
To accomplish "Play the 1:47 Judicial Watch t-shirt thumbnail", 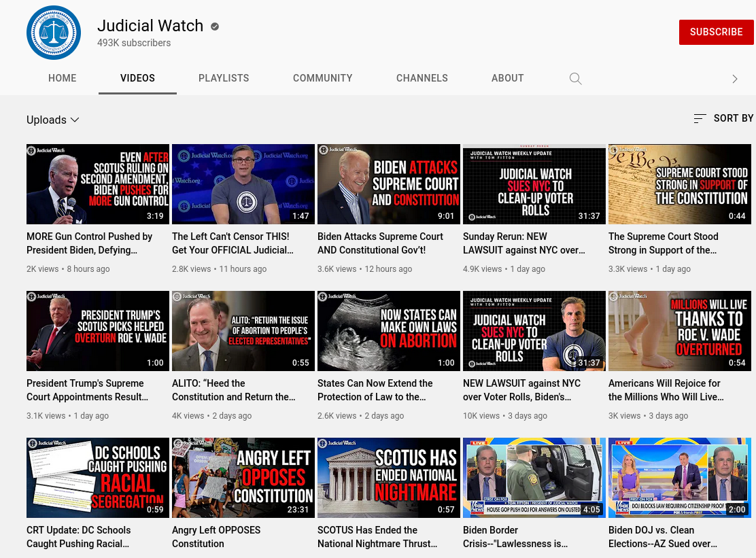I will point(243,184).
